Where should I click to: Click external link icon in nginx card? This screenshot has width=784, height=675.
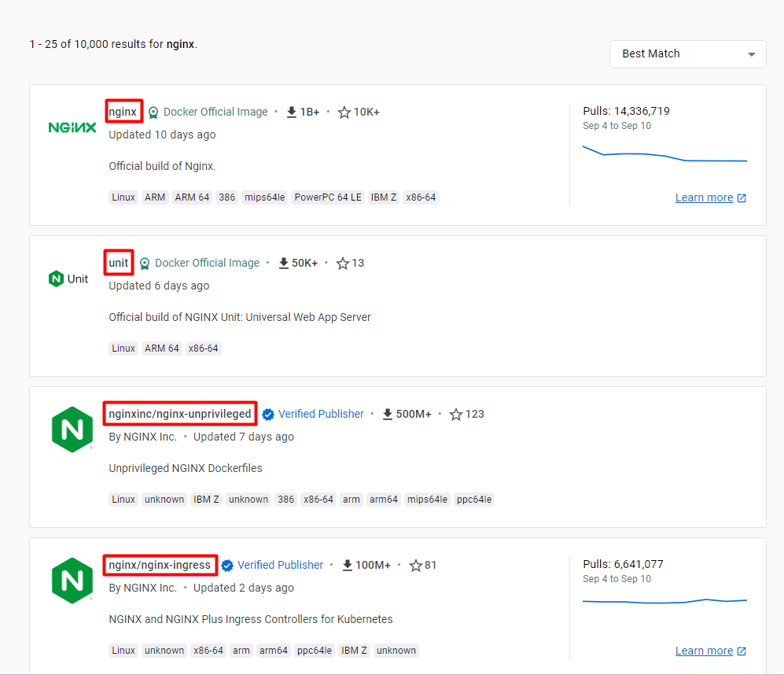742,198
